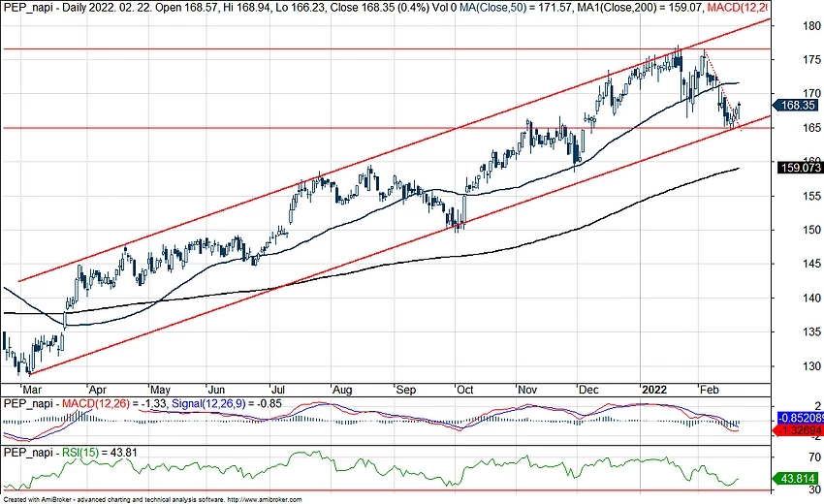Select the Jun month label on time axis

coord(216,390)
